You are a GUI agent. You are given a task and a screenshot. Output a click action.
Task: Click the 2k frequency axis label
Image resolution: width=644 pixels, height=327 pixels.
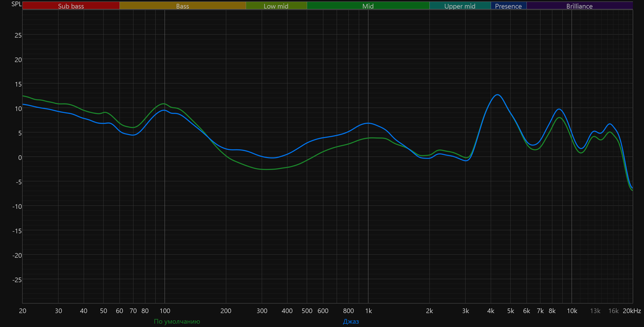coord(430,311)
